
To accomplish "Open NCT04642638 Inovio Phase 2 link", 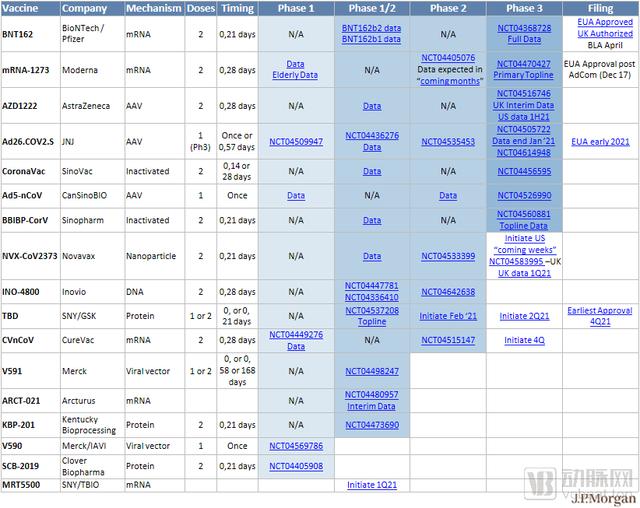I will click(448, 292).
